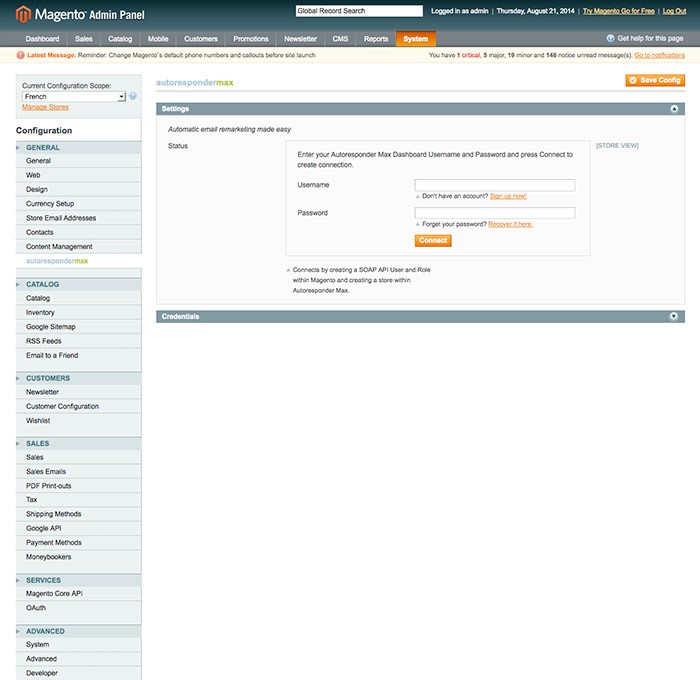Collapse the CUSTOMERS sidebar group
The image size is (700, 680).
tap(79, 378)
